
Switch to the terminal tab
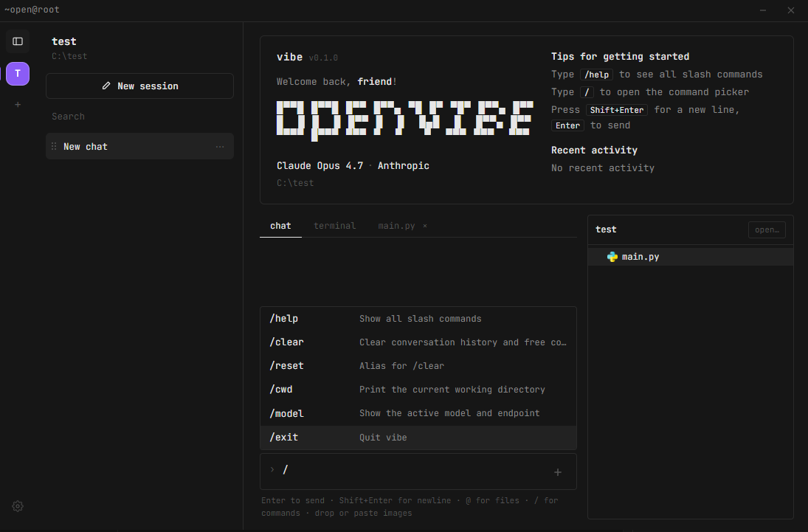click(334, 226)
